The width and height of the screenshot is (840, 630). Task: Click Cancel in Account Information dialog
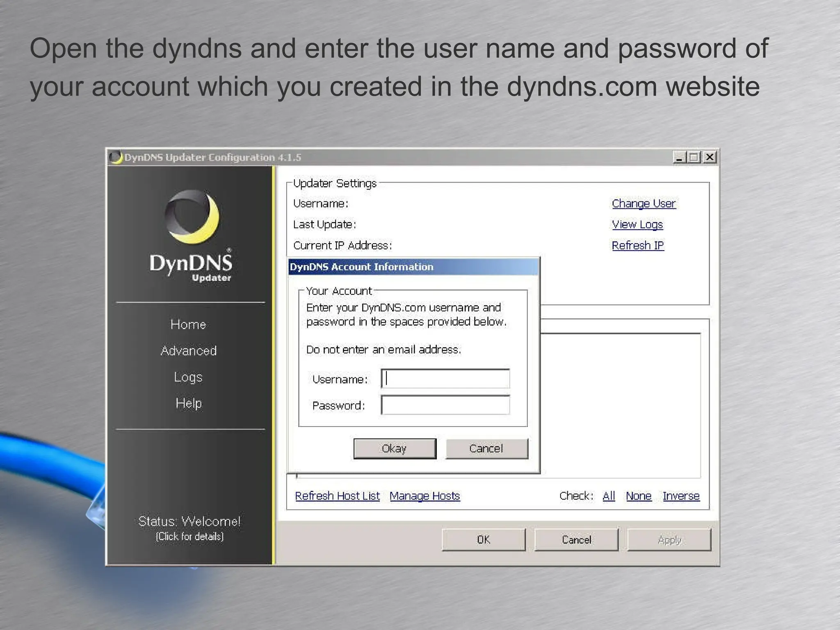[x=487, y=449]
